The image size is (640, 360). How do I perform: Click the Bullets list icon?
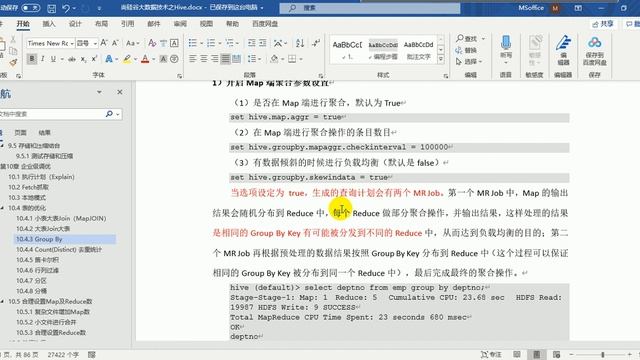pos(192,43)
